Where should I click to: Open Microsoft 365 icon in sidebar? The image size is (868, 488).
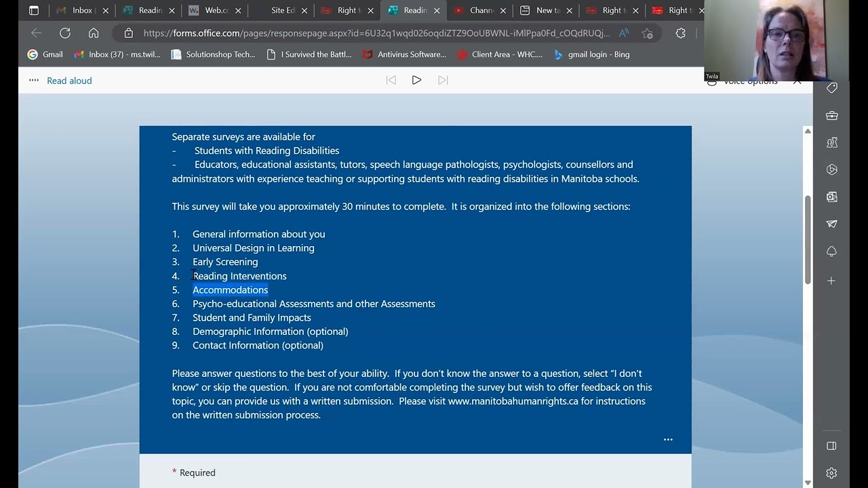pyautogui.click(x=831, y=169)
